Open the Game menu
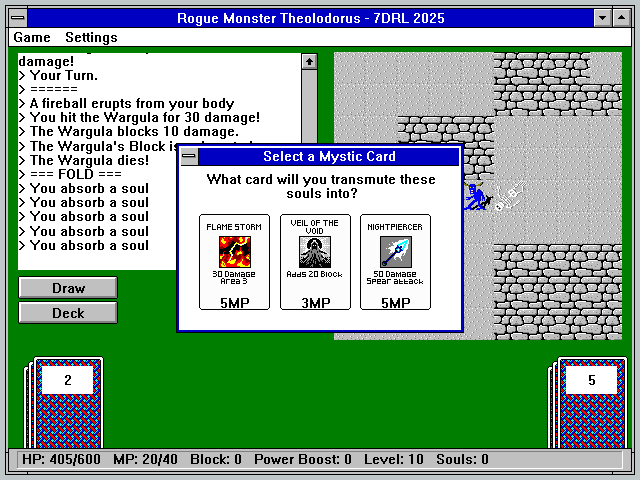 tap(32, 37)
